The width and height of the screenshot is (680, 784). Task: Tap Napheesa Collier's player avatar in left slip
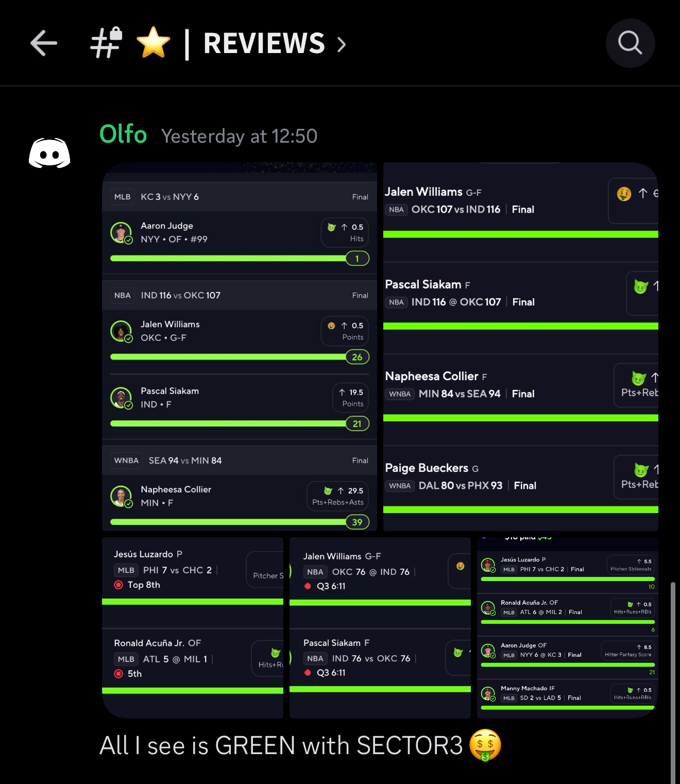(x=121, y=496)
